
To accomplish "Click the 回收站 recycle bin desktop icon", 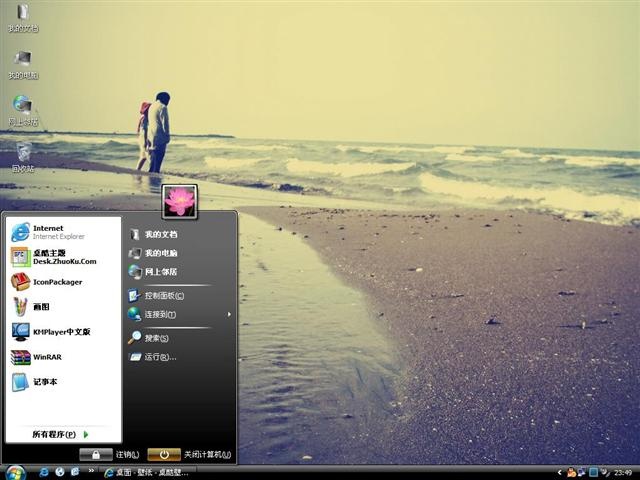I will point(23,156).
